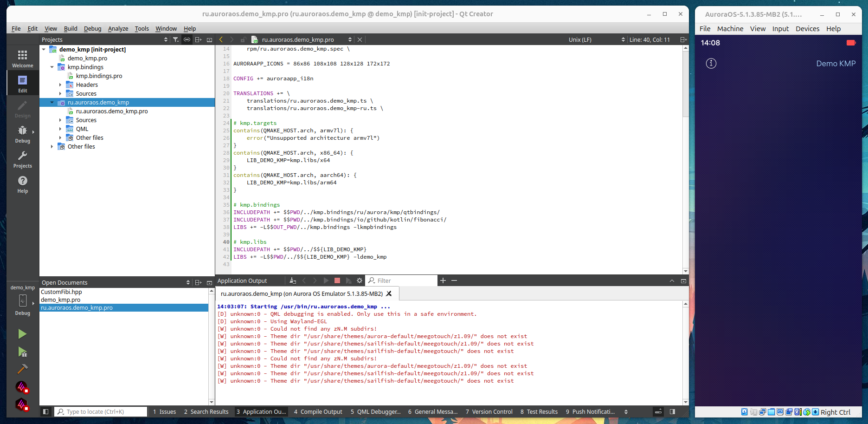Build the project with the hammer icon
Screen dimensions: 868x424
point(22,369)
